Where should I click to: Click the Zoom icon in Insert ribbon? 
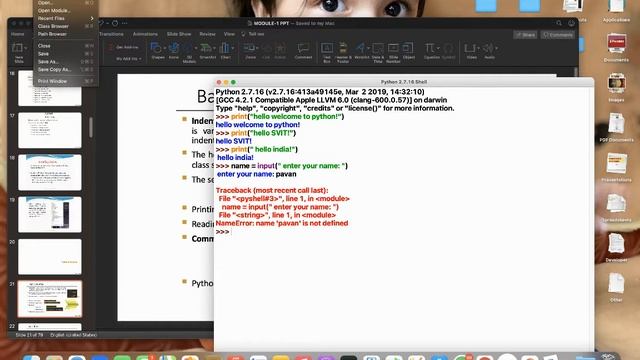click(x=249, y=48)
